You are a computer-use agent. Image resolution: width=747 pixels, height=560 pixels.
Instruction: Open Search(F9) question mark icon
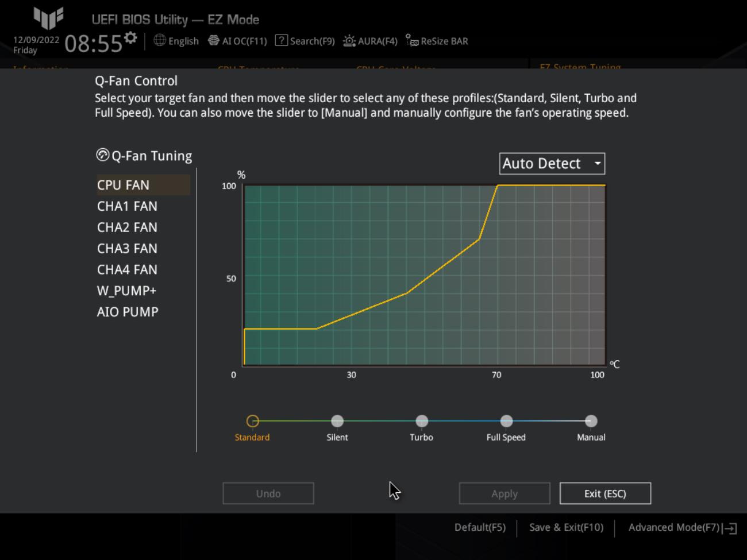(x=281, y=40)
